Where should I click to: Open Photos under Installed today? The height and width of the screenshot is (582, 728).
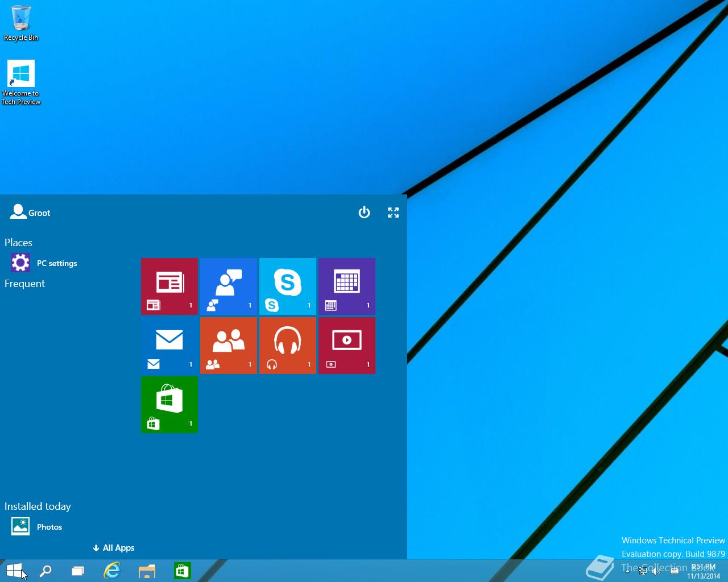point(37,527)
